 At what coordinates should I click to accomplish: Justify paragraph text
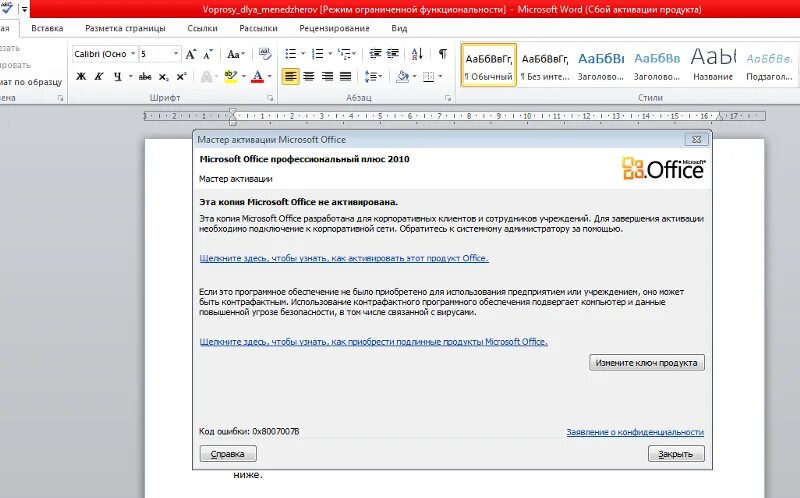click(x=345, y=77)
